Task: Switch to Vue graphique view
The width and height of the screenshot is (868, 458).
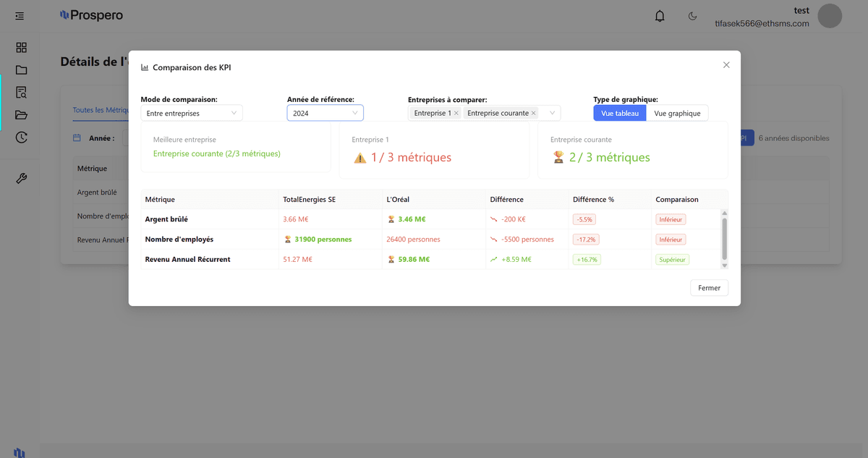Action: pyautogui.click(x=677, y=113)
